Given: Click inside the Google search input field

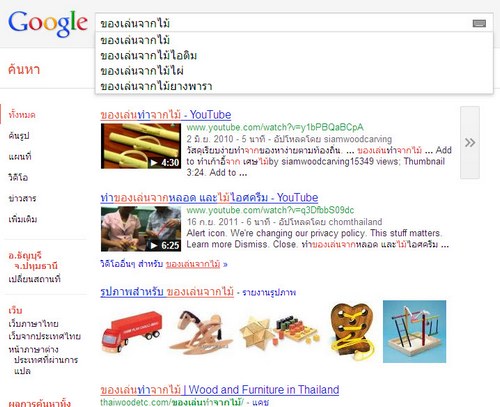Looking at the screenshot, I should point(283,23).
